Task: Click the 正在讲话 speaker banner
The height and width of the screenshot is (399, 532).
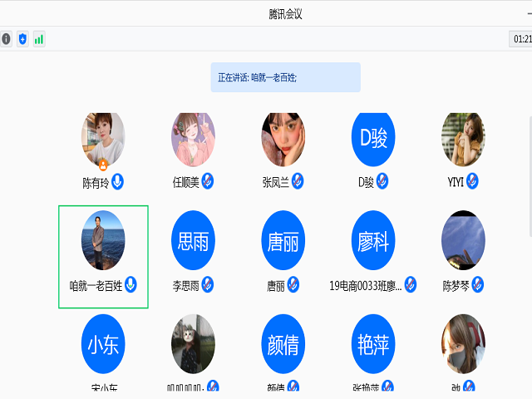Action: pyautogui.click(x=285, y=77)
